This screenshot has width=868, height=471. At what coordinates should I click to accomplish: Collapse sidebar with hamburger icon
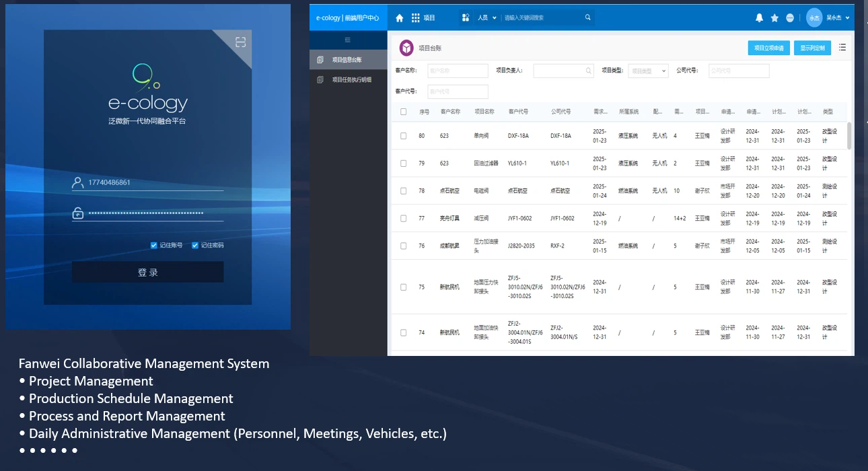pyautogui.click(x=348, y=40)
